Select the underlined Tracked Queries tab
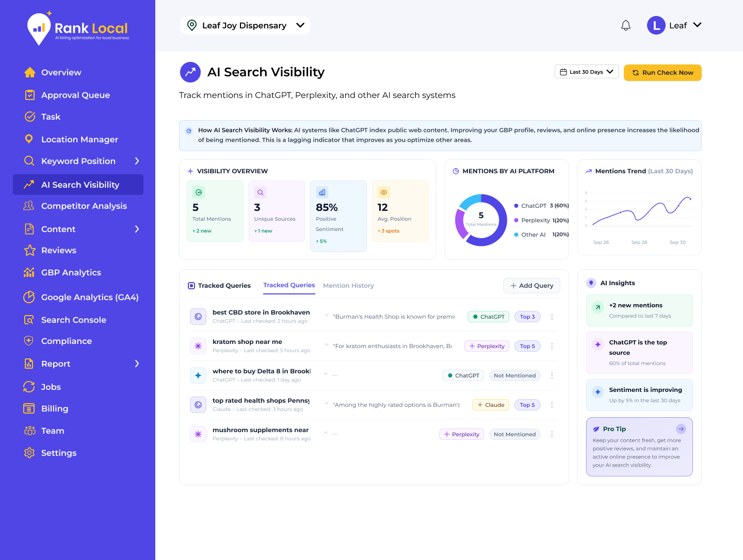The width and height of the screenshot is (743, 560). tap(289, 285)
